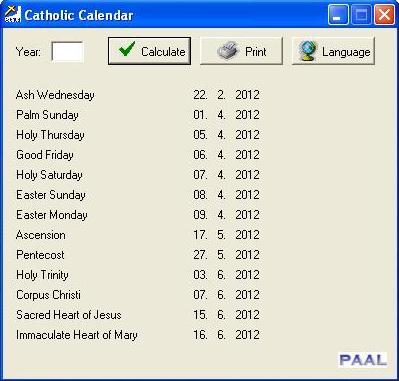Click the Catholic Calendar app icon in title bar
Image resolution: width=399 pixels, height=381 pixels.
click(x=13, y=14)
